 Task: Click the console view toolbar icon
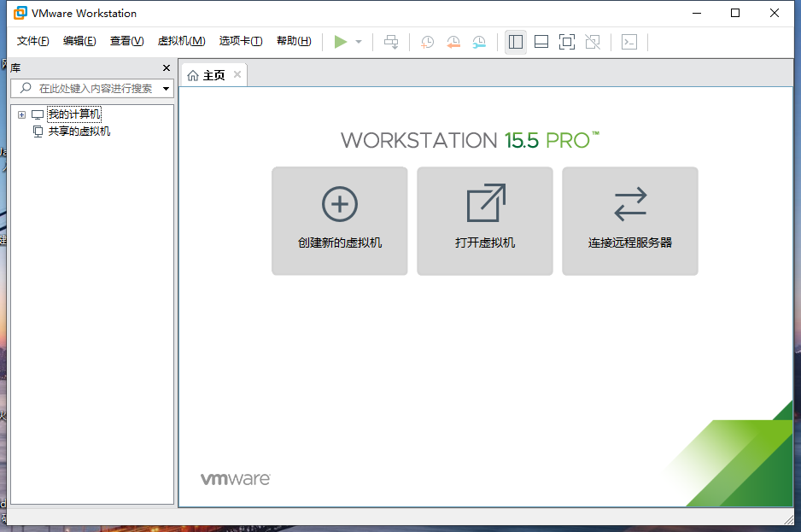(629, 42)
